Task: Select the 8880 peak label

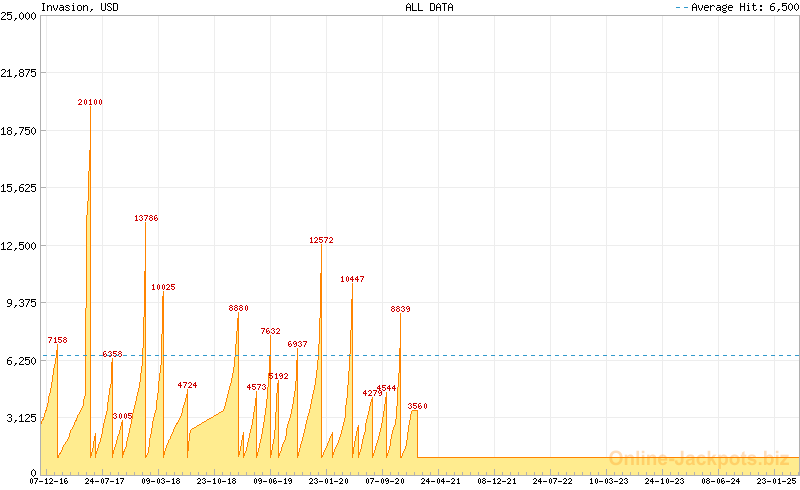Action: tap(238, 308)
